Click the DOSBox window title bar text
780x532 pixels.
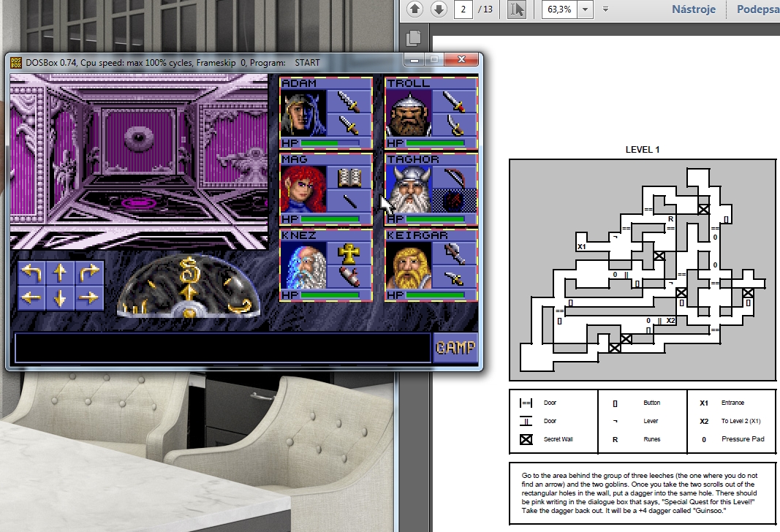173,63
